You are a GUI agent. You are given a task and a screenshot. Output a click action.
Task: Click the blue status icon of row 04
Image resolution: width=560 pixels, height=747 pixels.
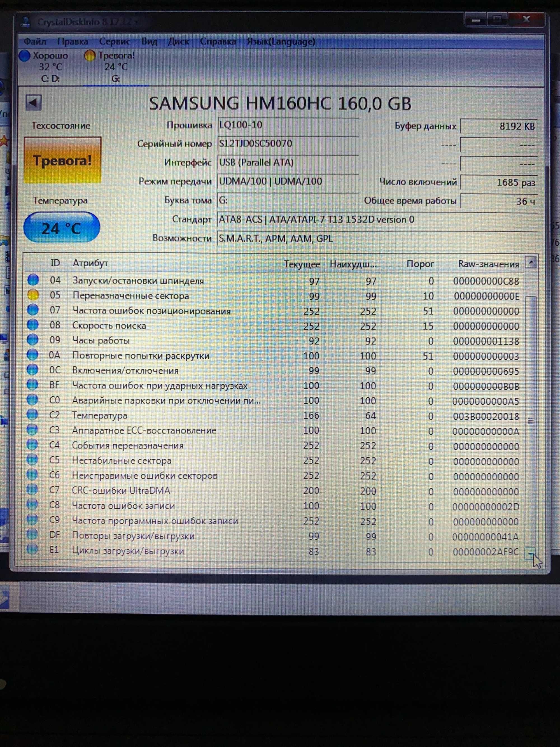tap(33, 280)
